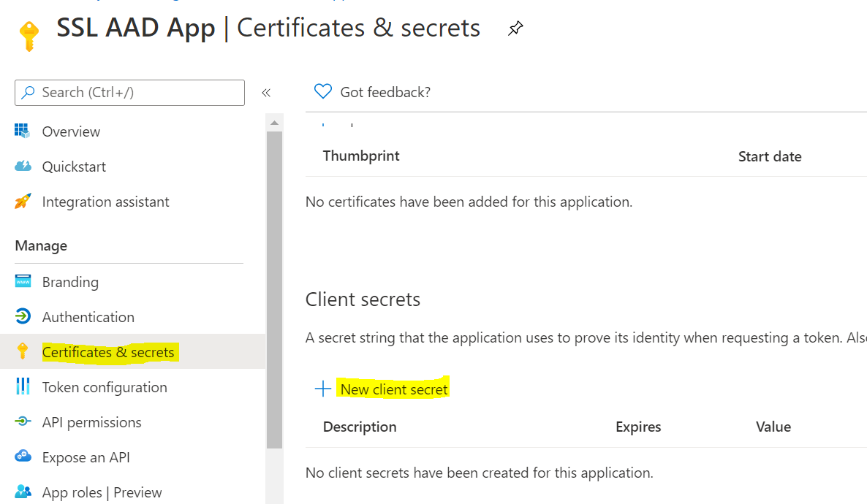Click the feedback heart icon
The image size is (867, 504).
click(323, 91)
